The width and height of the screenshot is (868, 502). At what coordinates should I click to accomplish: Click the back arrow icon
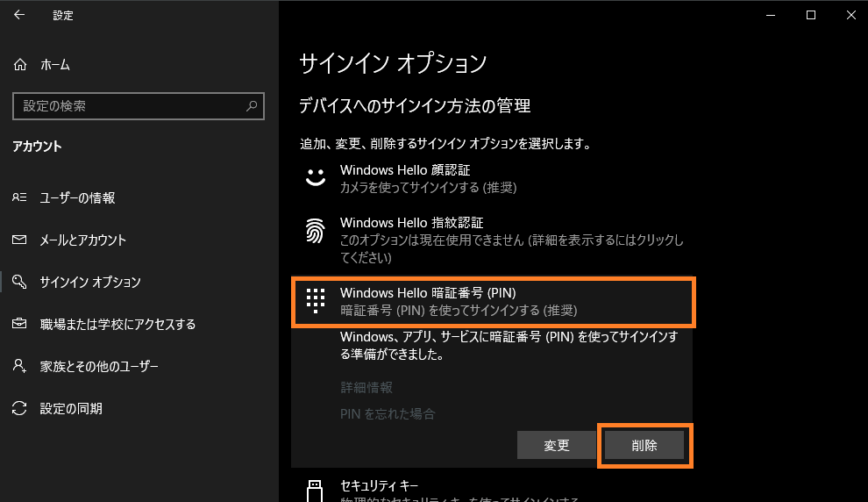pos(19,15)
